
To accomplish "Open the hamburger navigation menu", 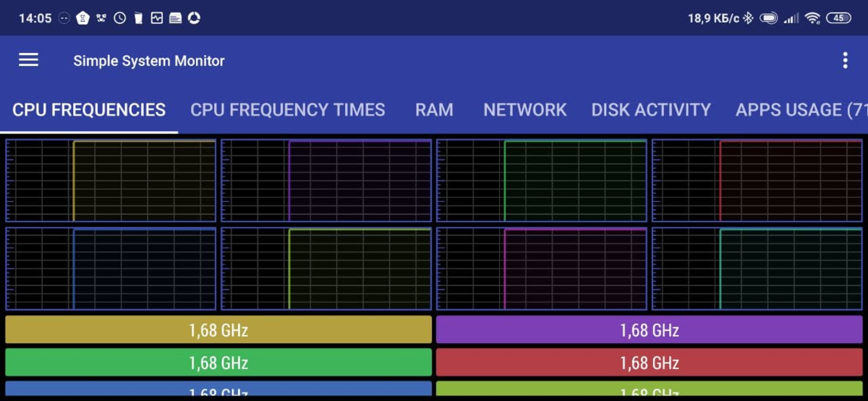I will (28, 60).
